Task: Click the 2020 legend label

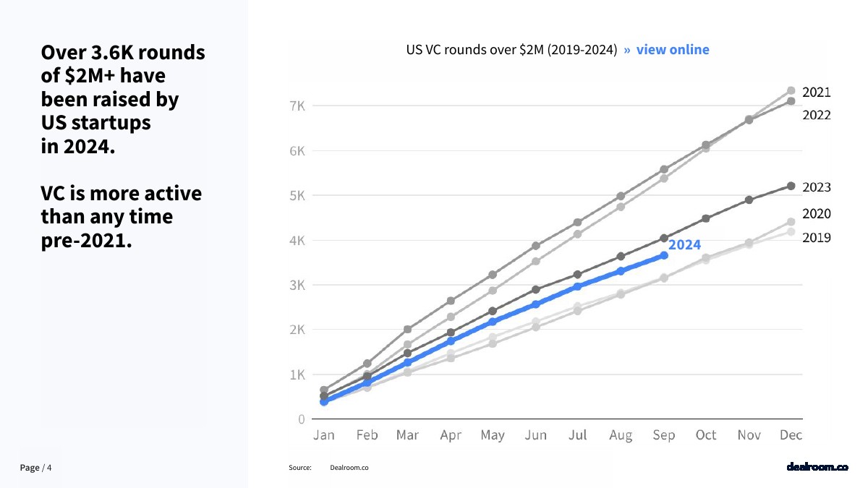Action: click(x=817, y=214)
